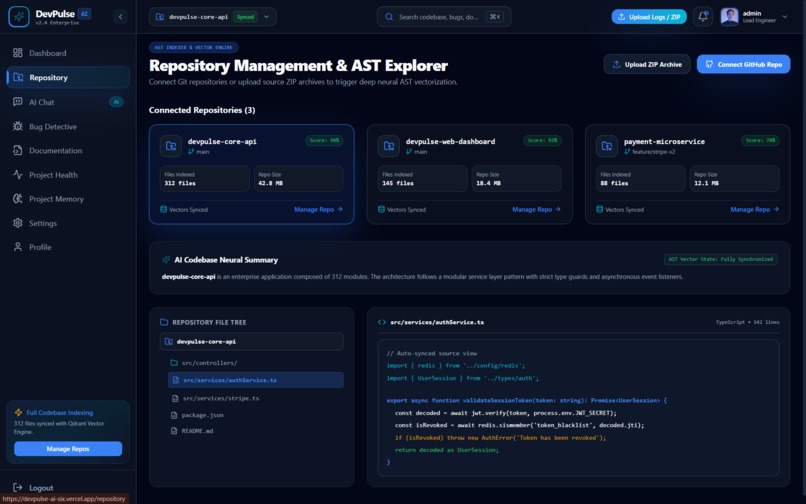Open the Documentation section
The height and width of the screenshot is (504, 806).
[68, 151]
